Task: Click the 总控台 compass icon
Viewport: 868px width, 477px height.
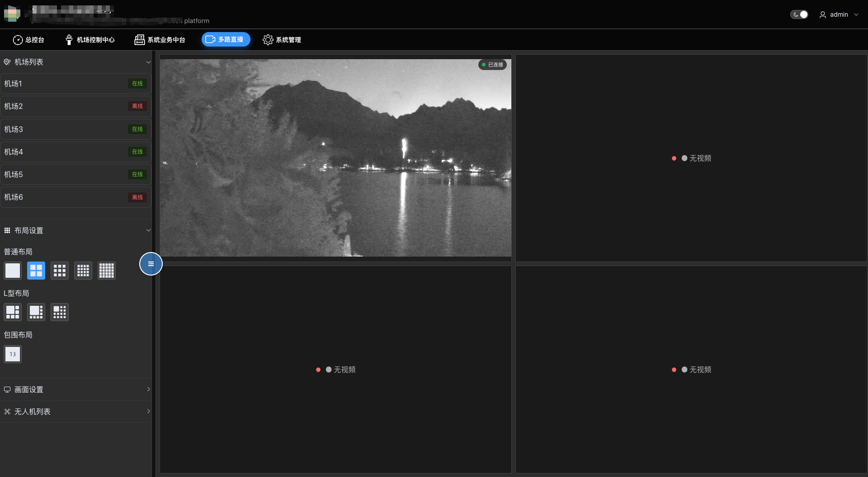Action: click(18, 40)
